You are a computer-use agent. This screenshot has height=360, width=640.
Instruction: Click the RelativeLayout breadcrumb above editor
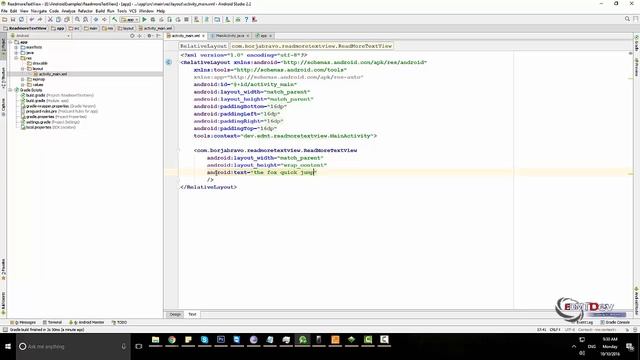coord(203,46)
